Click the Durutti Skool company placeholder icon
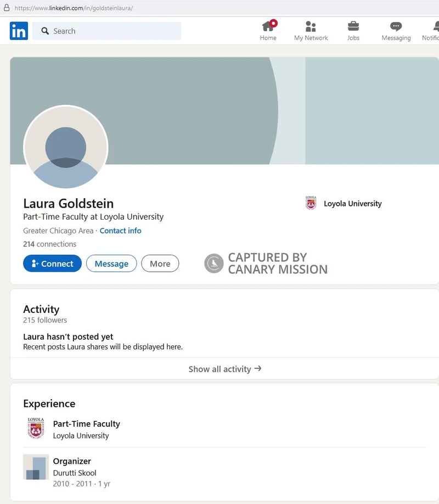 pyautogui.click(x=36, y=467)
